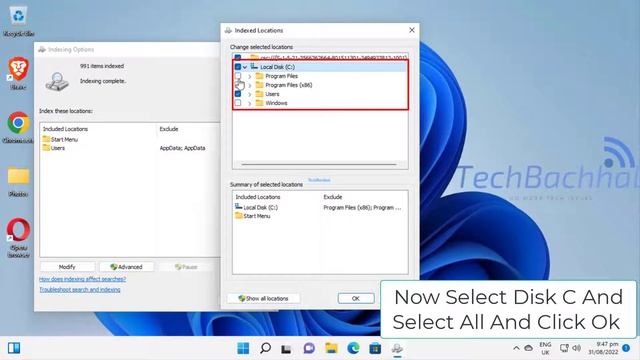Open Advanced in Indexing Options window
Screen dimensions: 640x360
pyautogui.click(x=127, y=267)
